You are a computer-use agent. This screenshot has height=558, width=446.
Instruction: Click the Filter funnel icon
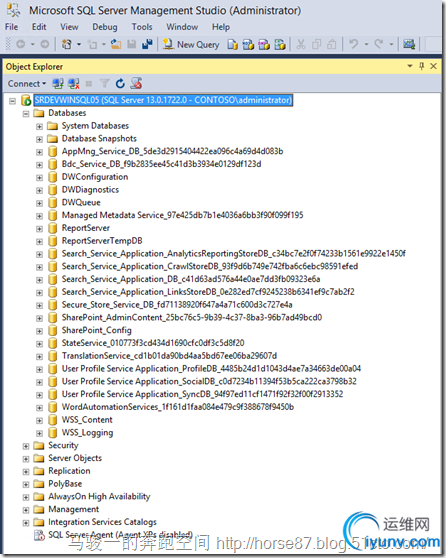point(104,84)
